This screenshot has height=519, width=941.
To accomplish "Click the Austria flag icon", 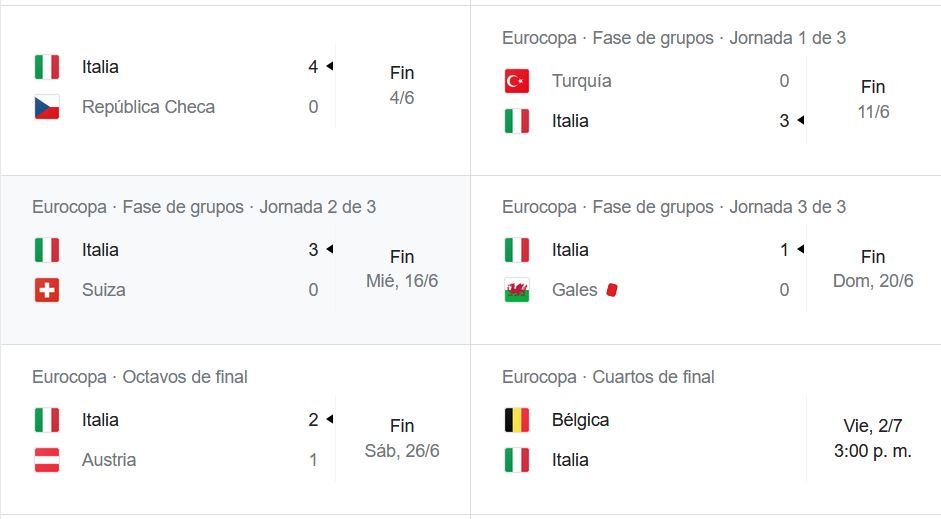I will pos(47,460).
